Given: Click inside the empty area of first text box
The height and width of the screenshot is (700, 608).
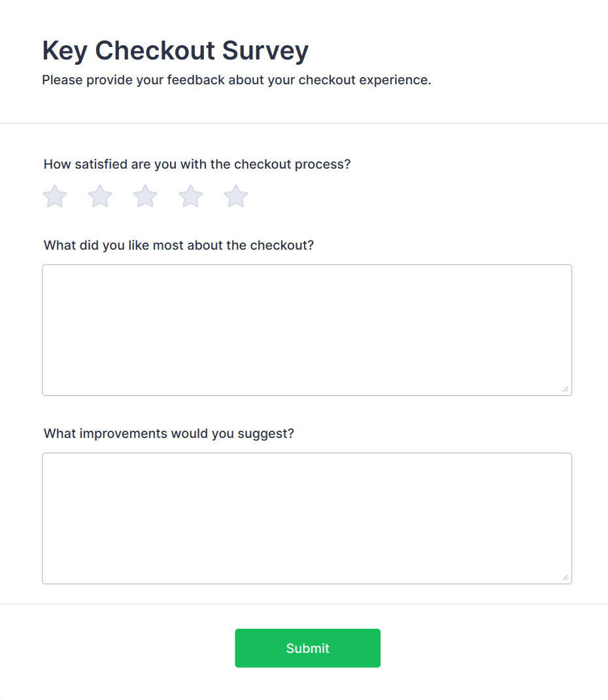Looking at the screenshot, I should (x=307, y=330).
